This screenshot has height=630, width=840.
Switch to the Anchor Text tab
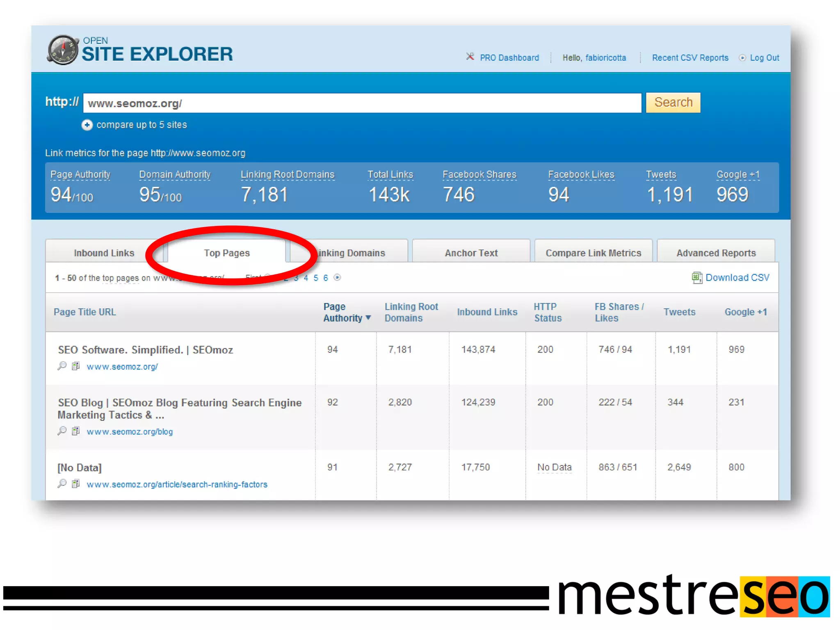click(471, 253)
